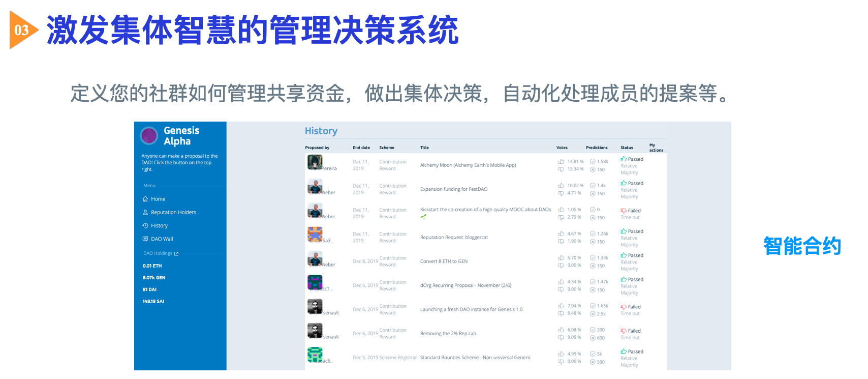Click the Scheme Registrar cell dated Dec 5, 2019
868x379 pixels.
[x=398, y=358]
